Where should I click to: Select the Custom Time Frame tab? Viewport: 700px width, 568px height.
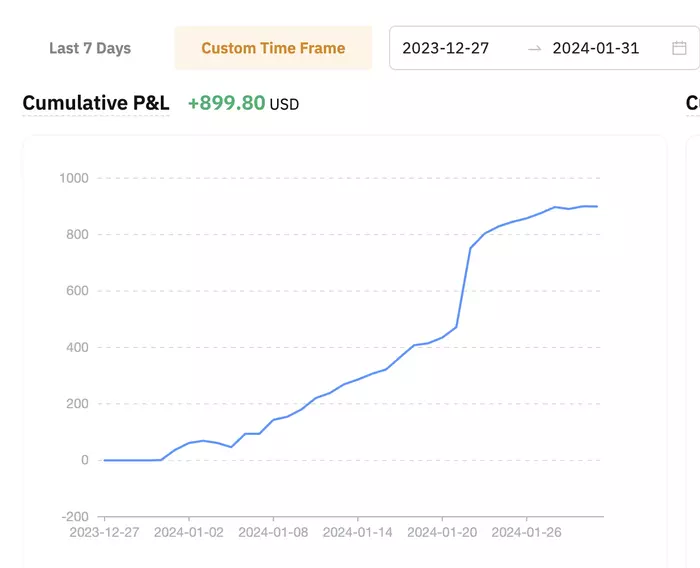pyautogui.click(x=273, y=48)
